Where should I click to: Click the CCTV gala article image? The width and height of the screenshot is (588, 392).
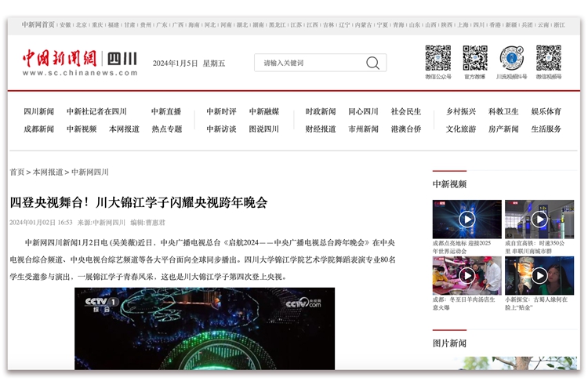[x=205, y=328]
